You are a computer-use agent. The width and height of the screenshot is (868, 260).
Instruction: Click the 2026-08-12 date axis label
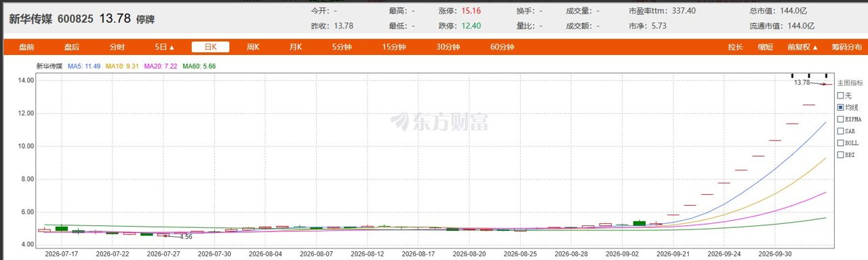367,253
